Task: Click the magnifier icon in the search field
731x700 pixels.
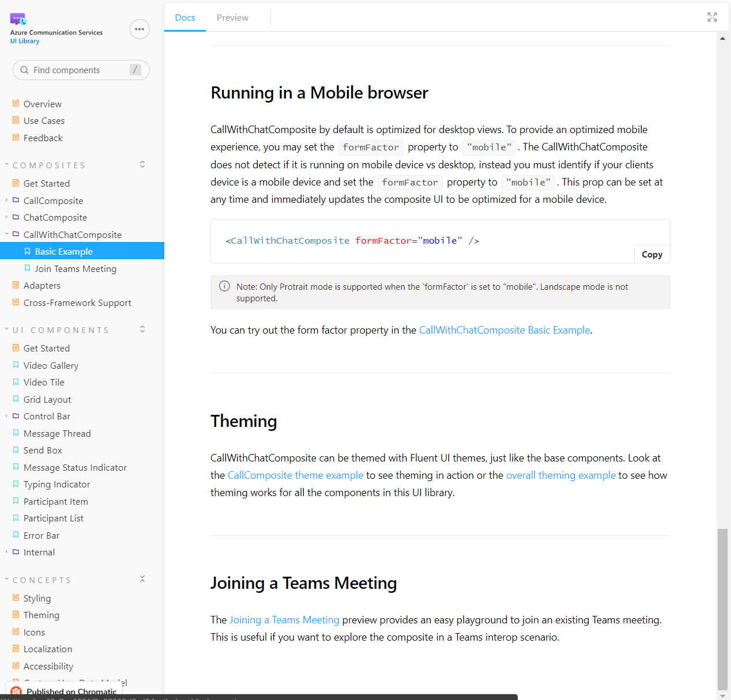Action: tap(24, 70)
